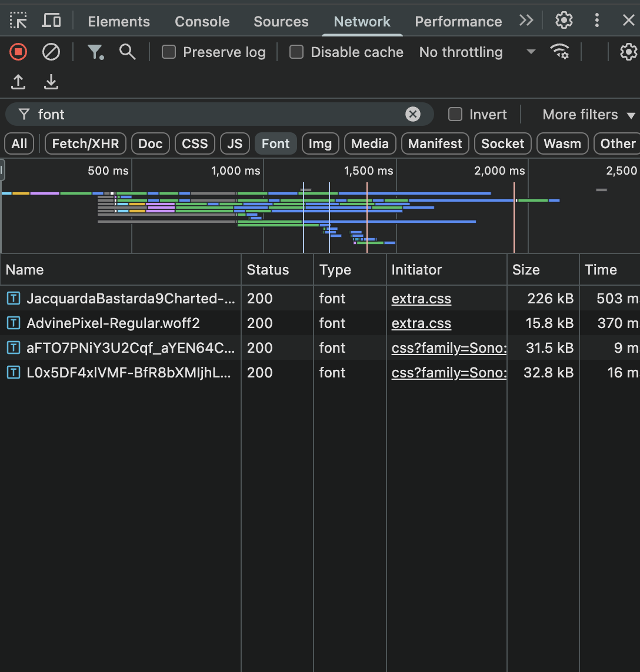Import a HAR file with upload icon
The width and height of the screenshot is (640, 672).
(18, 82)
